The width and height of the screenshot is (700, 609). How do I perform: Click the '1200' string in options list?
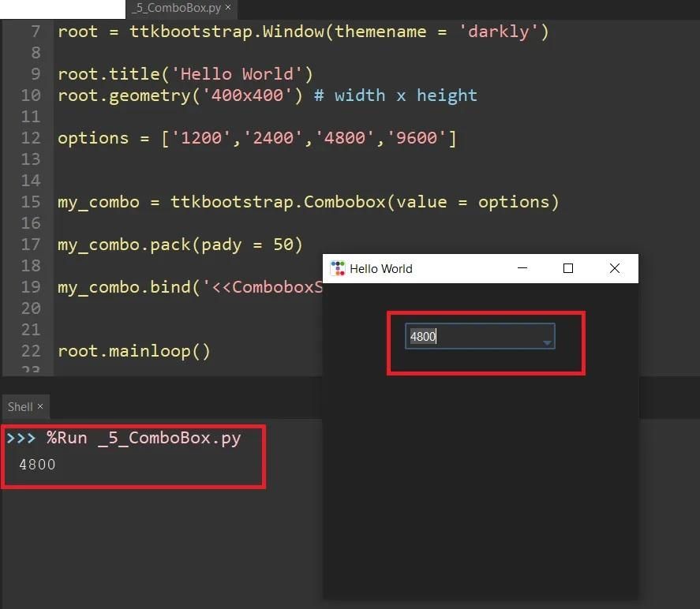pyautogui.click(x=201, y=138)
